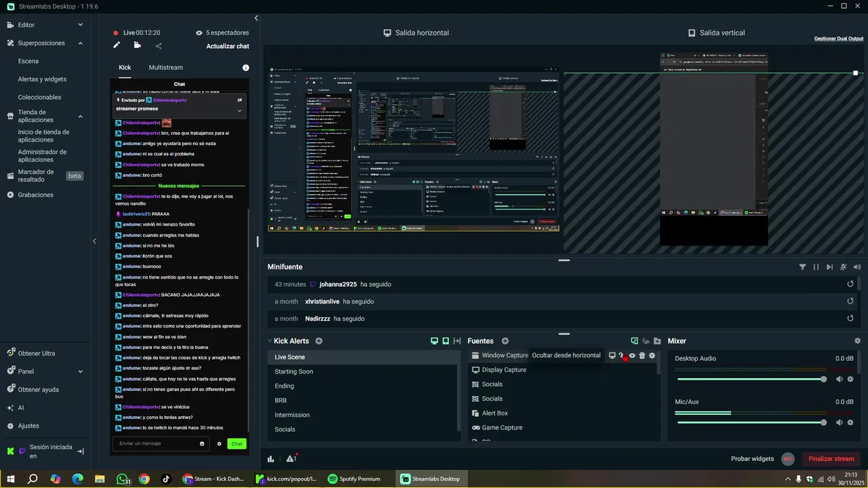The height and width of the screenshot is (488, 868).
Task: Skip alert in Minifuente
Action: [830, 267]
